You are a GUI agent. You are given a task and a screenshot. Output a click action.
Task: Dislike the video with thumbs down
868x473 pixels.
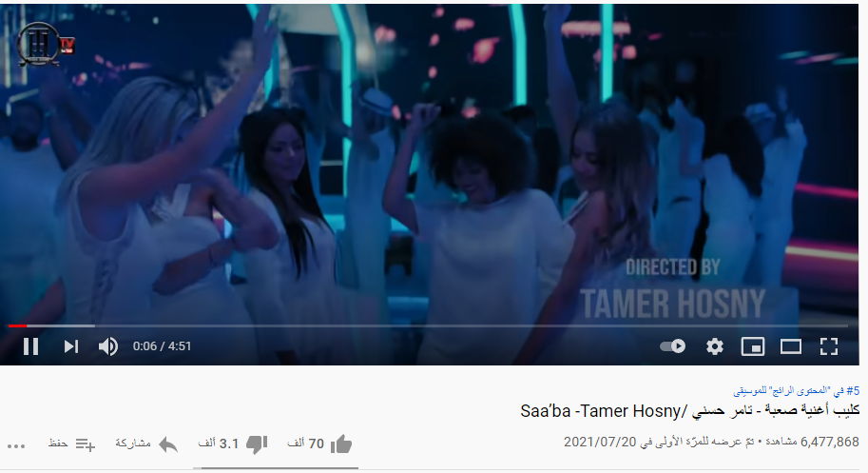[x=257, y=444]
